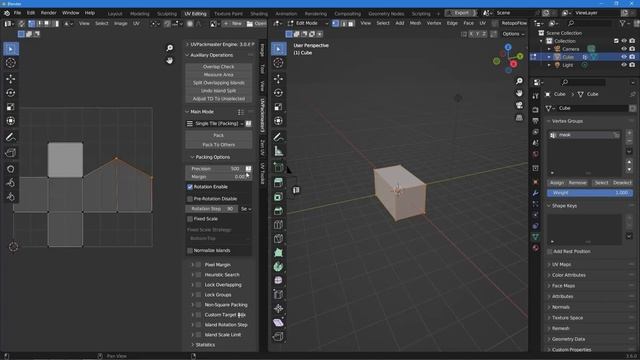Open the Modifiers wrench properties tab

pyautogui.click(x=536, y=193)
